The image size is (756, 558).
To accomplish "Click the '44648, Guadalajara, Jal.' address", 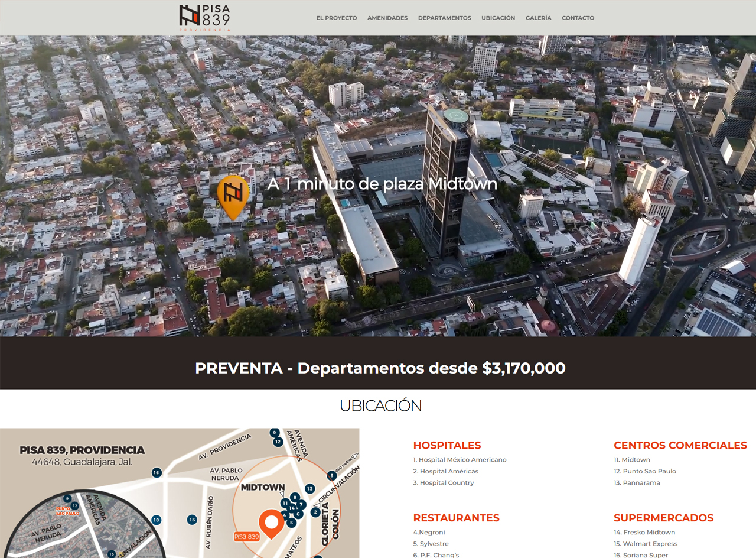I will pyautogui.click(x=82, y=462).
